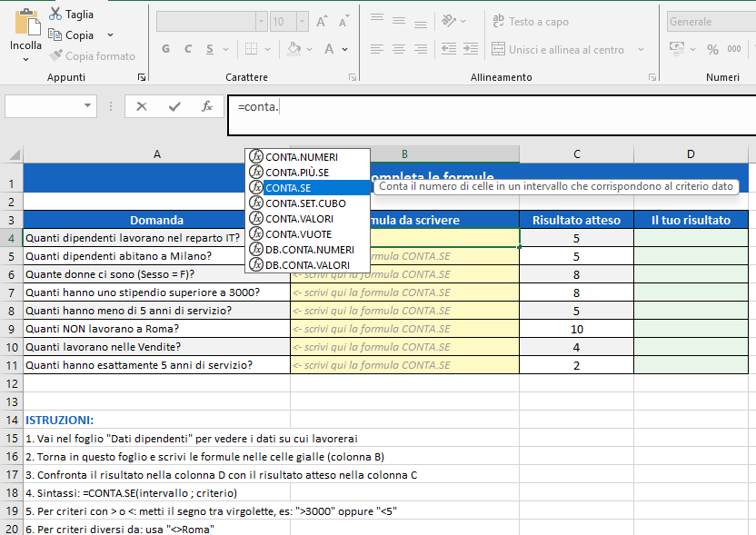The width and height of the screenshot is (756, 535).
Task: Click the expected result cell showing 10
Action: (x=577, y=329)
